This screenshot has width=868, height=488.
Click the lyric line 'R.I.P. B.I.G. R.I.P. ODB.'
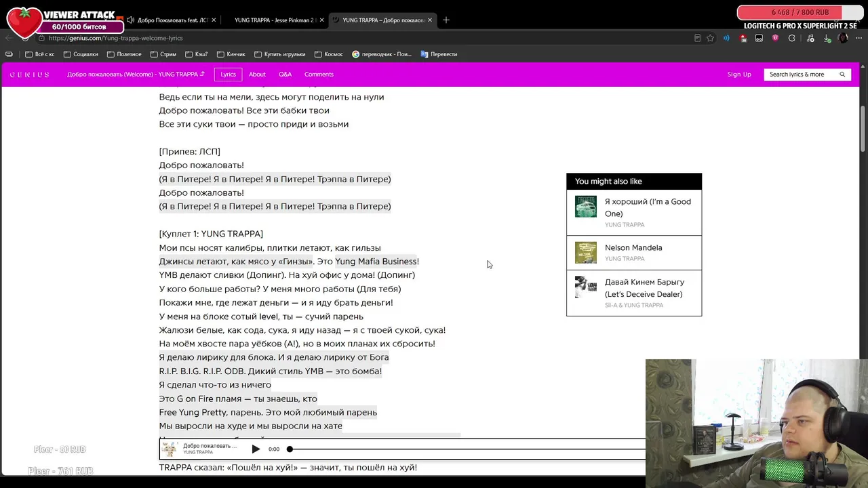point(202,371)
